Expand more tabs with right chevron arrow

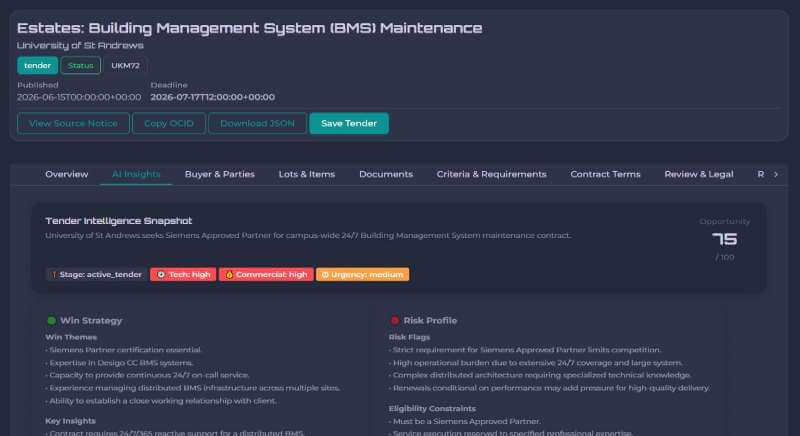pos(776,174)
